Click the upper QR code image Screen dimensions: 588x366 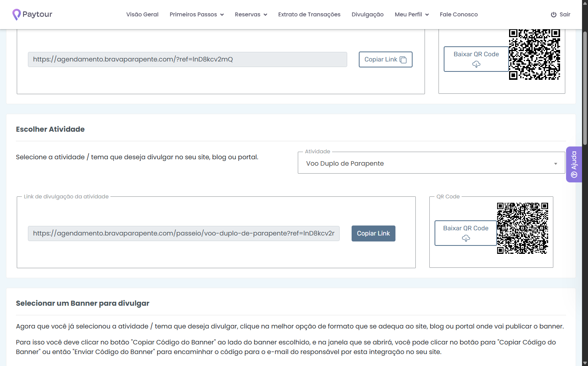[x=535, y=54]
